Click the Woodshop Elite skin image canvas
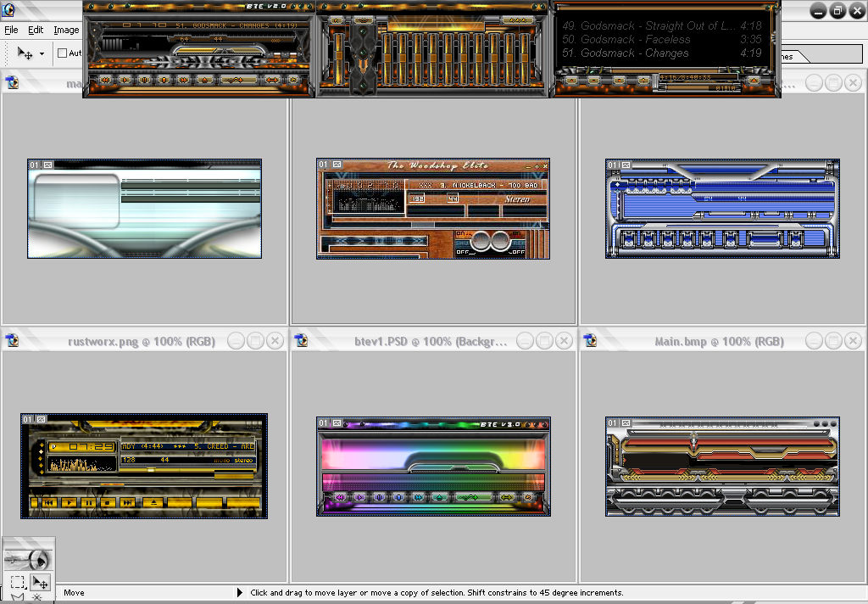This screenshot has width=868, height=604. click(x=433, y=209)
